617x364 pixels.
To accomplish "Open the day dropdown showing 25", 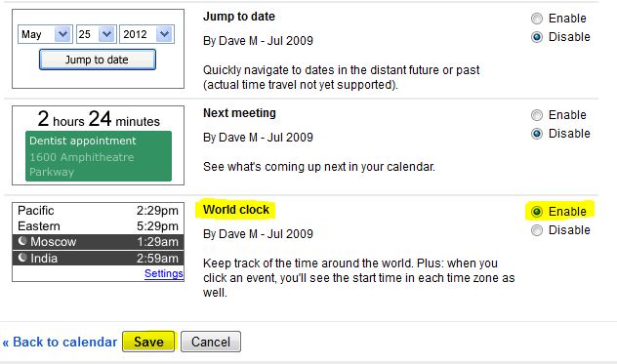I will (96, 34).
